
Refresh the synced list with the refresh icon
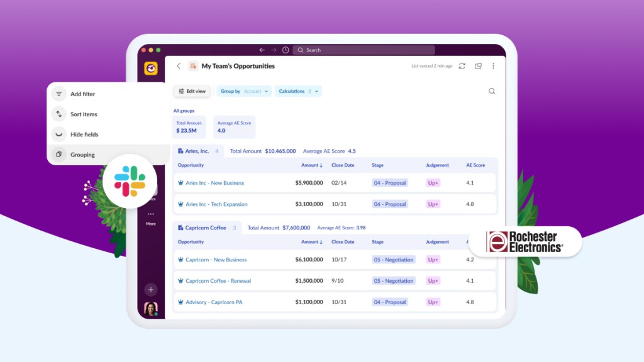[461, 66]
